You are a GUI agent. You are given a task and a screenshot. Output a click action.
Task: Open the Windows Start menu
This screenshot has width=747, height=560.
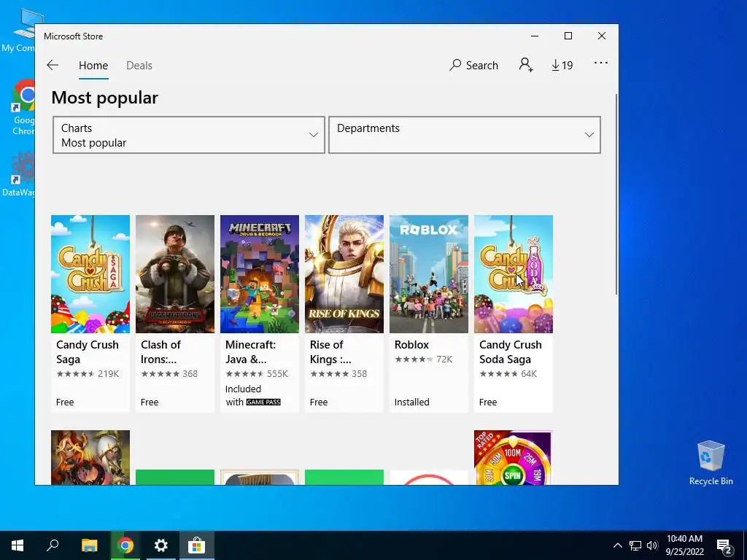click(18, 545)
